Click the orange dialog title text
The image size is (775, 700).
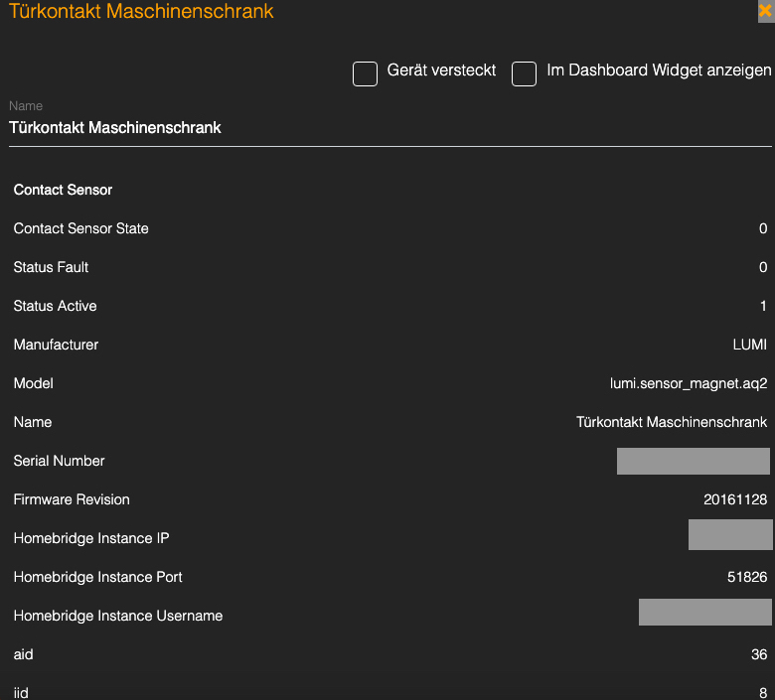141,12
